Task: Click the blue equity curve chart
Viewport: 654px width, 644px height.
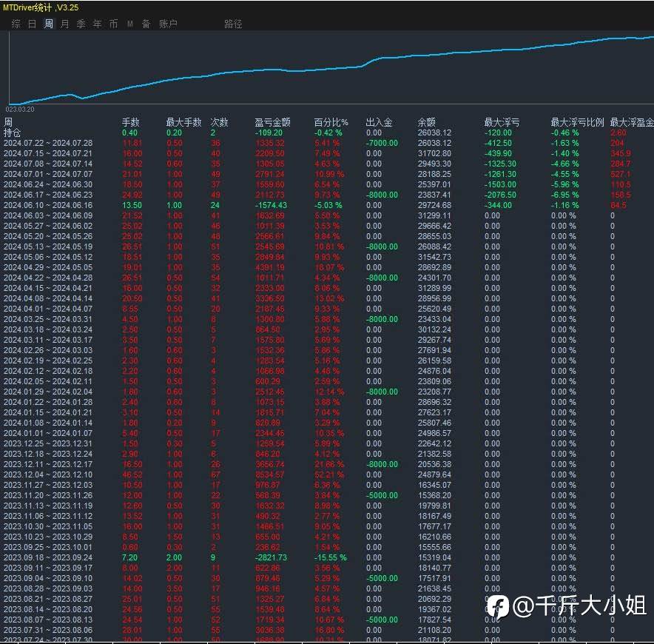Action: (331, 69)
